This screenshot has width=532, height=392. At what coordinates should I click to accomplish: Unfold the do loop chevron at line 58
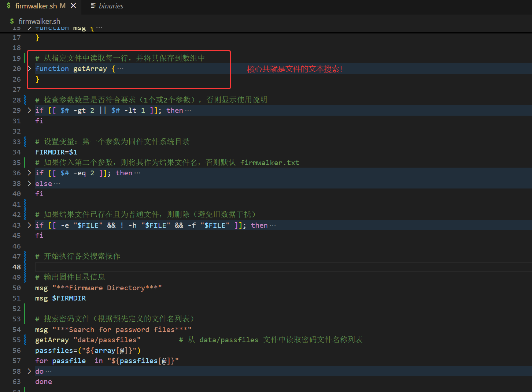[29, 371]
